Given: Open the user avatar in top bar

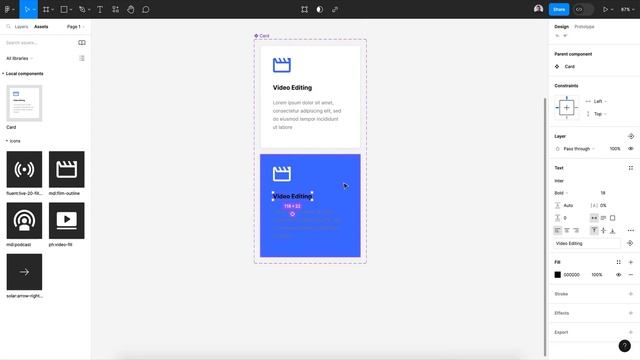Looking at the screenshot, I should pos(538,9).
